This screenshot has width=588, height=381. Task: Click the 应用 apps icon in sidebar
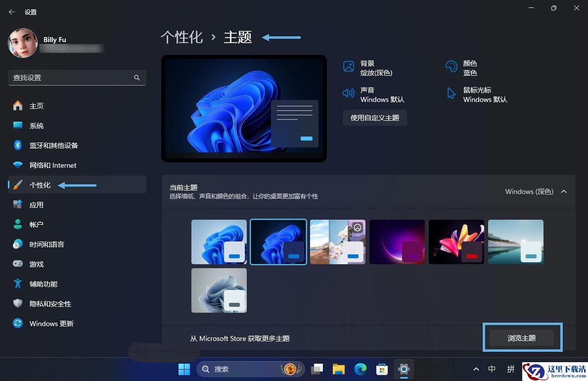[x=18, y=204]
